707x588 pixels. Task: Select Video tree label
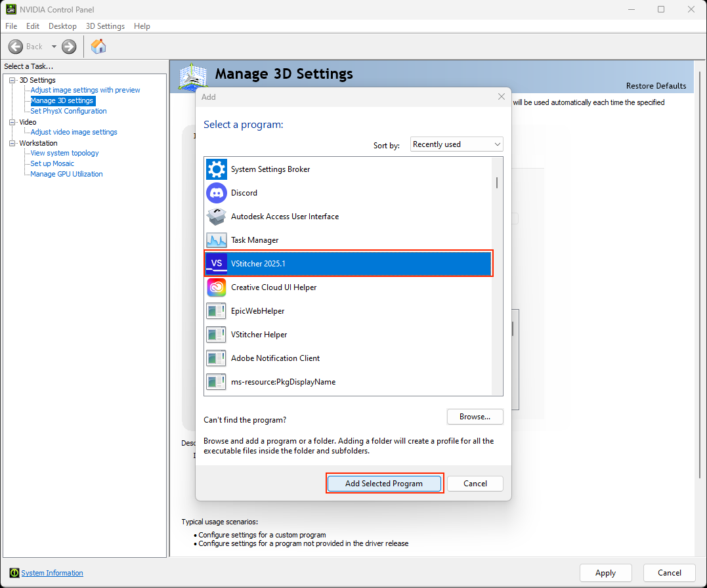pos(28,122)
